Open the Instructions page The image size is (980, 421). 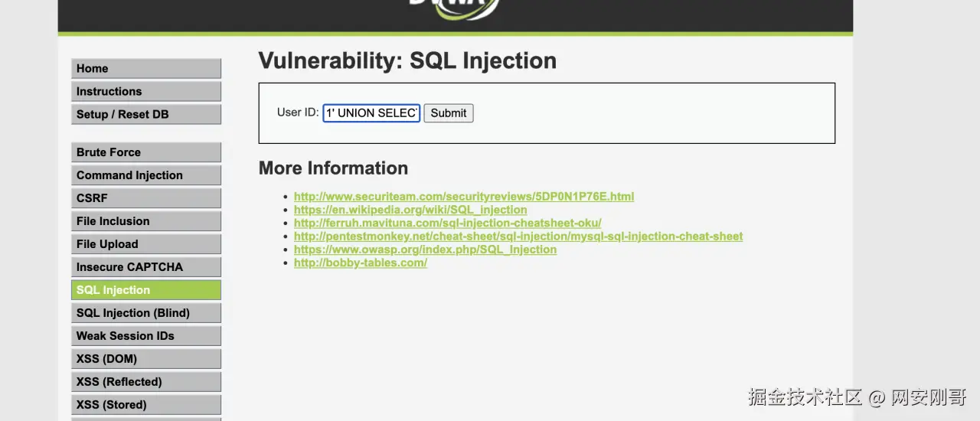click(145, 92)
